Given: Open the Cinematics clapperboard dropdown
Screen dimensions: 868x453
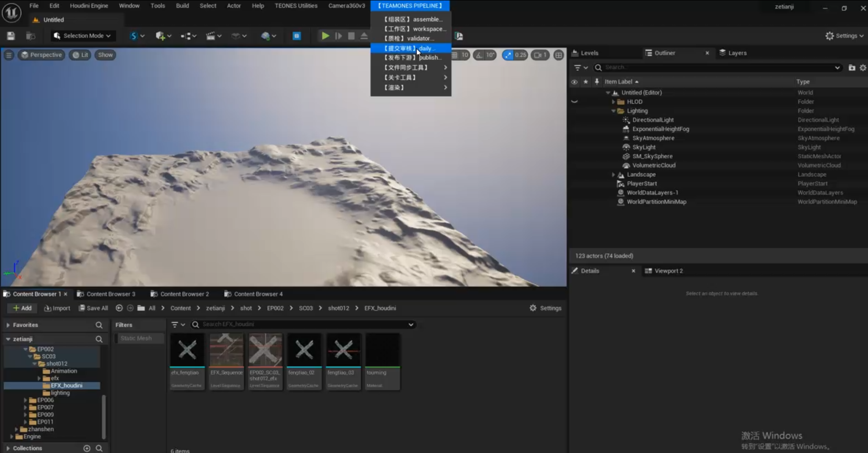Looking at the screenshot, I should 214,36.
